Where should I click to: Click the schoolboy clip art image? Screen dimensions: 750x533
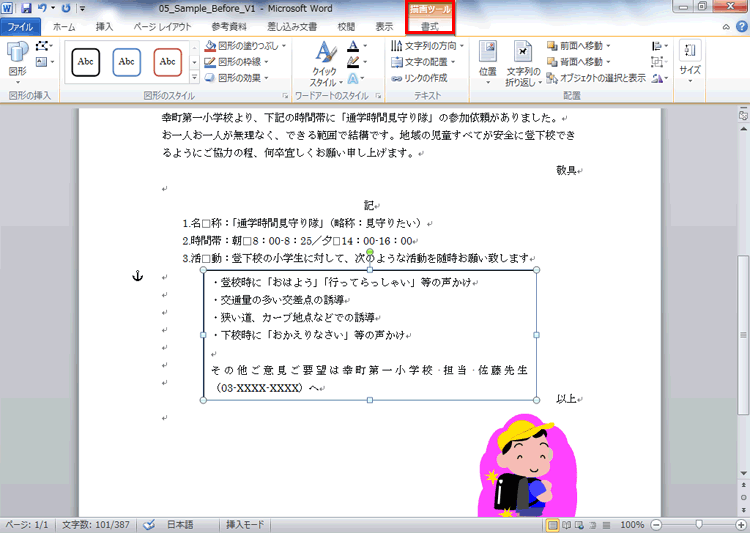tap(528, 466)
